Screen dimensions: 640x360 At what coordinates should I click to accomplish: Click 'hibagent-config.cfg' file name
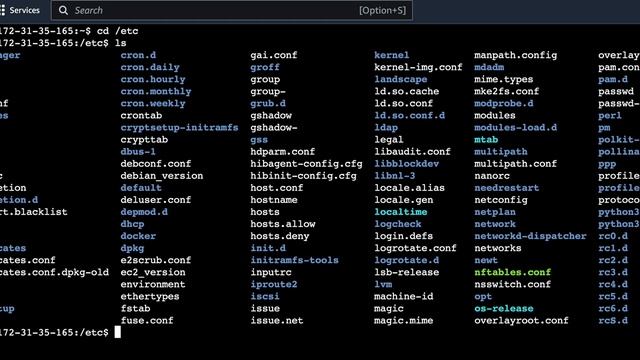(x=307, y=164)
